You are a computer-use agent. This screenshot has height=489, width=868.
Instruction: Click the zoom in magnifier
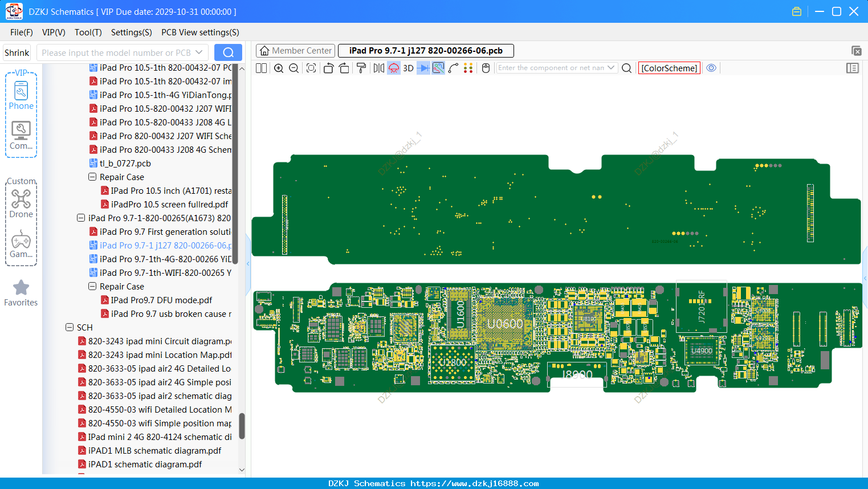pyautogui.click(x=279, y=68)
